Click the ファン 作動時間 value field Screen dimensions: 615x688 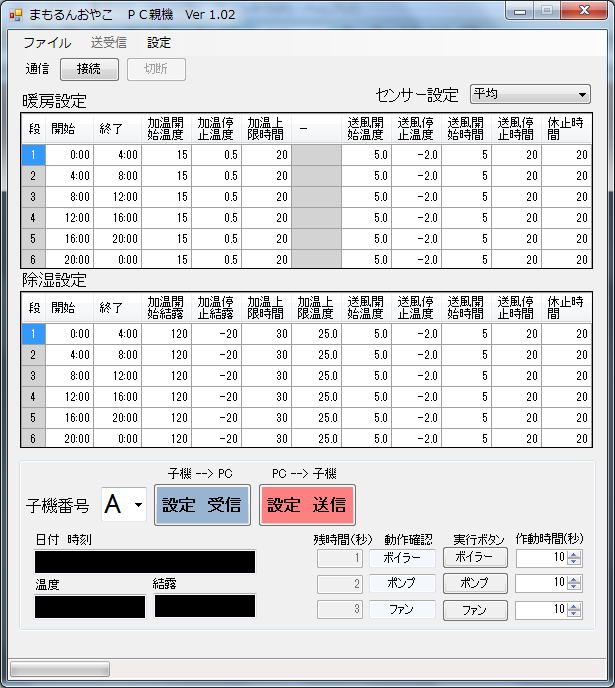pyautogui.click(x=542, y=609)
